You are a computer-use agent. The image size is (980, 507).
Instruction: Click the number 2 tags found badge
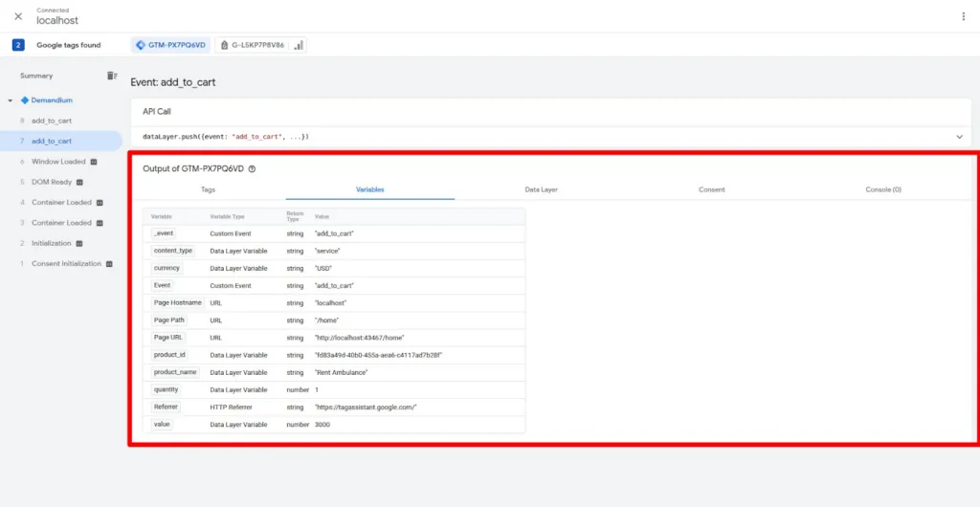coord(18,45)
